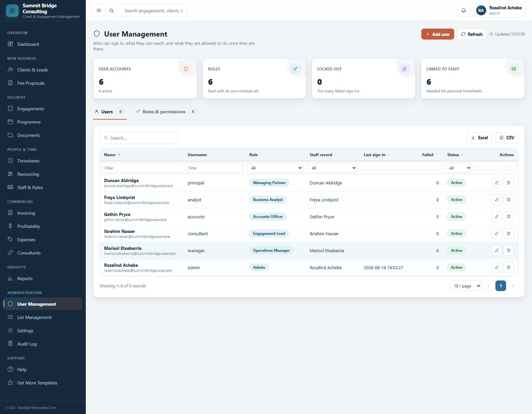Open the Audit Log page
Screen dimensions: 532x414
pos(43,344)
